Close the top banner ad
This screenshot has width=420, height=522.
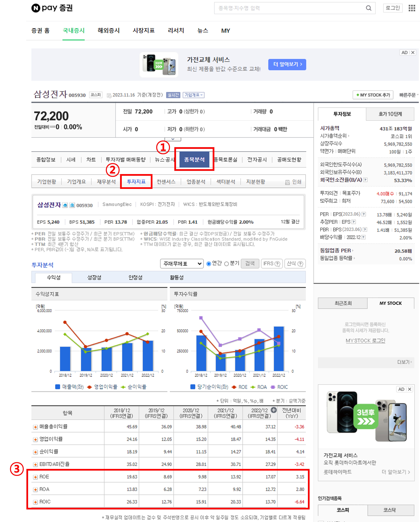pyautogui.click(x=413, y=52)
